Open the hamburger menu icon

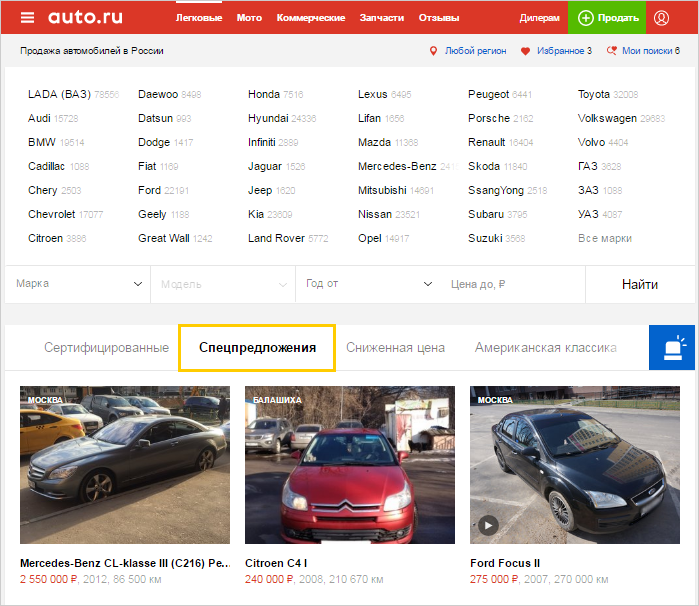point(27,18)
